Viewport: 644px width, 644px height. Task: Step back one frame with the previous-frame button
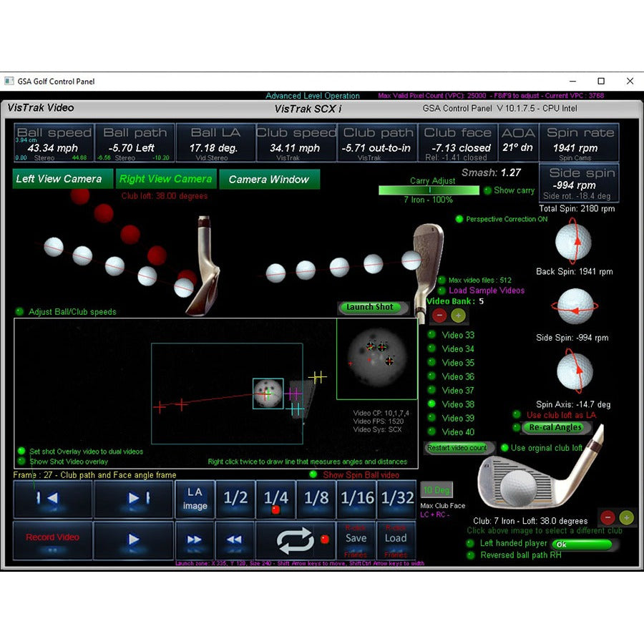click(52, 499)
